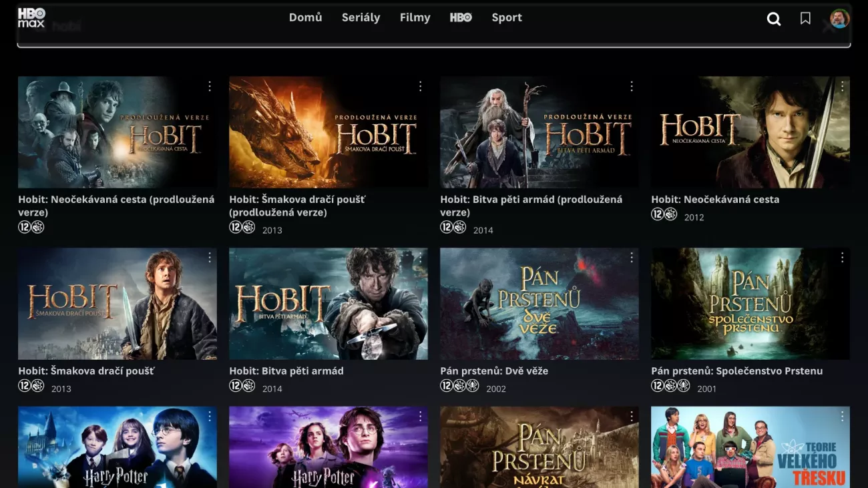Navigate to the Sport section
This screenshot has width=868, height=488.
click(x=507, y=18)
